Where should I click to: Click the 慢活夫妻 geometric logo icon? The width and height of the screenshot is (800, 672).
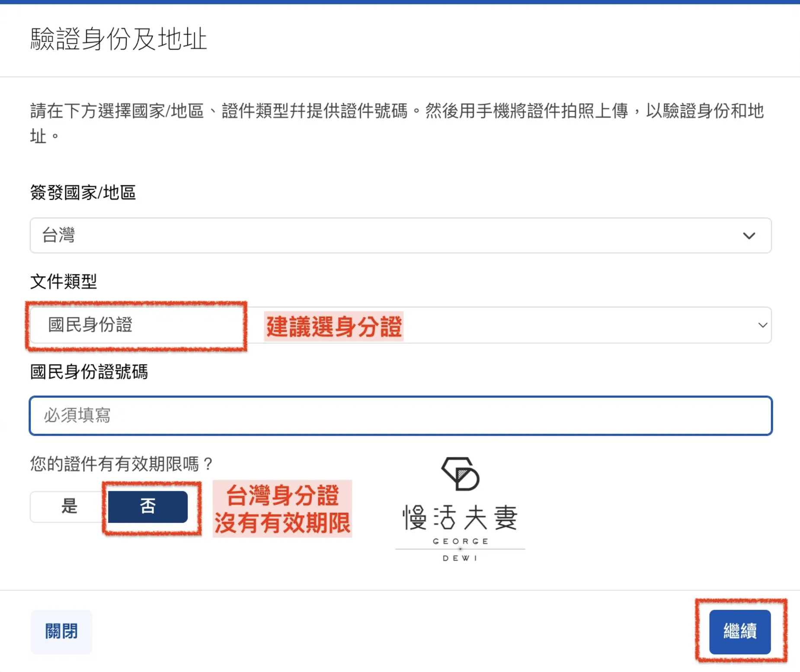point(460,474)
